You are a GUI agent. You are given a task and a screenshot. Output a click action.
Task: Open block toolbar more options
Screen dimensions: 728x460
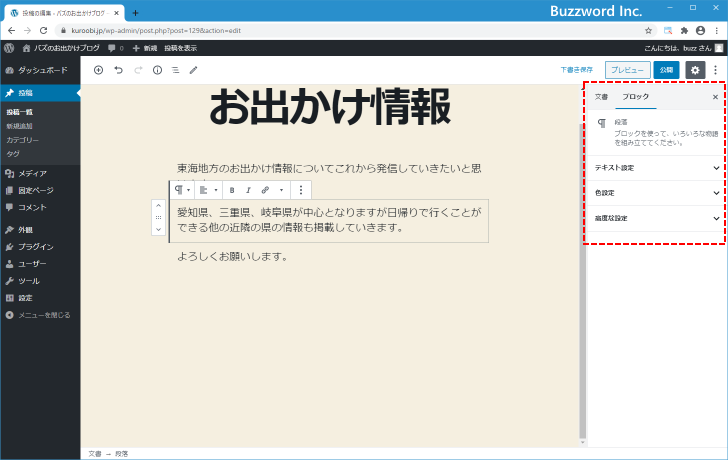pos(301,190)
